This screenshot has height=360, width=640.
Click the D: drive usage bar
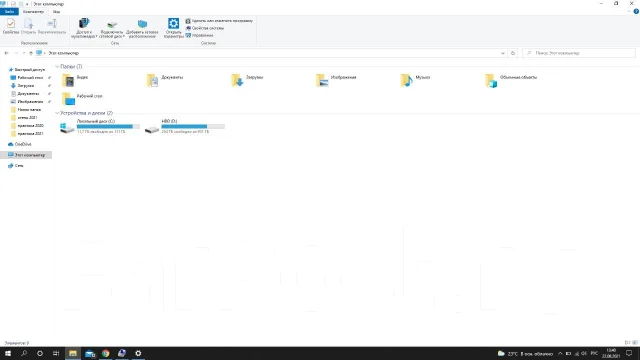193,127
